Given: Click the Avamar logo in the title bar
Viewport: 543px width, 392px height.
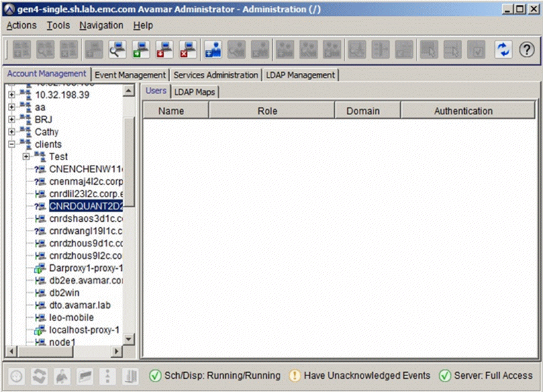Looking at the screenshot, I should [8, 9].
